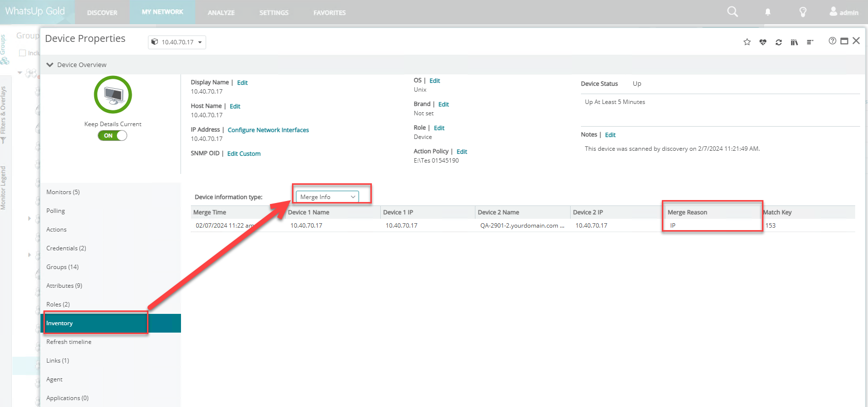Go to the Discover menu
The width and height of the screenshot is (868, 407).
click(x=102, y=12)
